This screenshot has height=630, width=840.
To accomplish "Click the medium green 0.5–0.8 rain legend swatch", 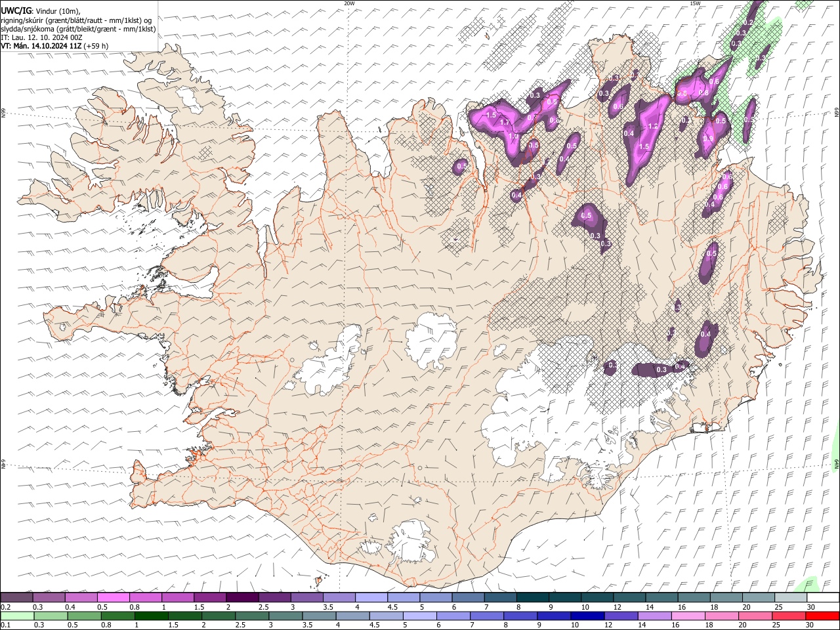I will click(x=85, y=616).
